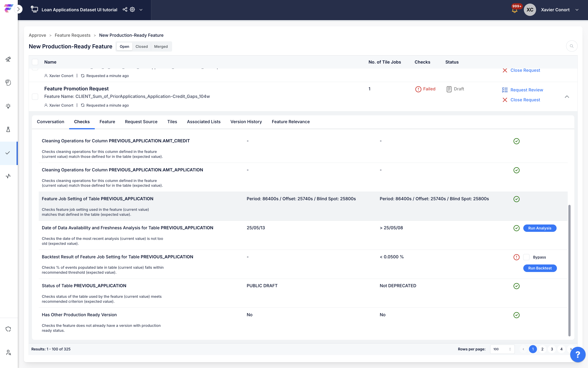The image size is (588, 368).
Task: Toggle the select-all checkbox in table header
Action: coord(35,62)
